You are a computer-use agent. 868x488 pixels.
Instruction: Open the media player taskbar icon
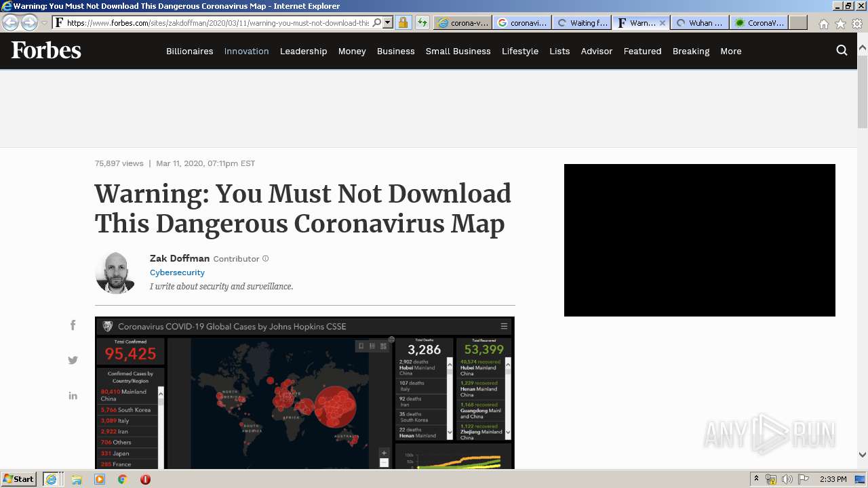[100, 479]
